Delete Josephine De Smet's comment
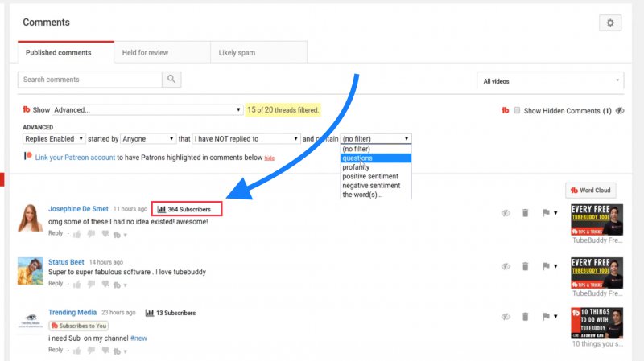 525,213
